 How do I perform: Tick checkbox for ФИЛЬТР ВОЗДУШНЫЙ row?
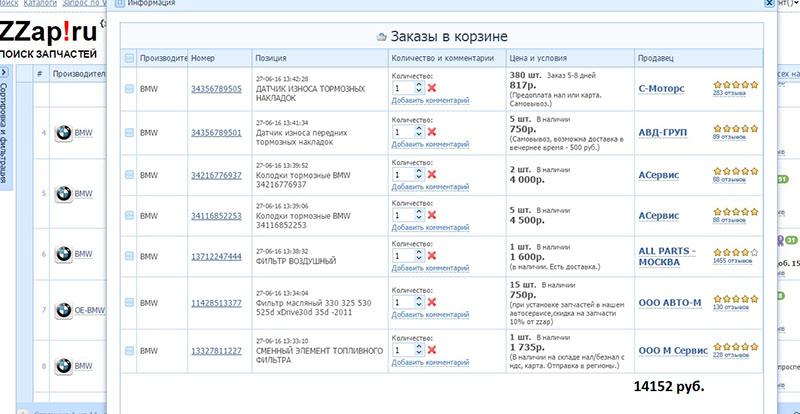[130, 256]
